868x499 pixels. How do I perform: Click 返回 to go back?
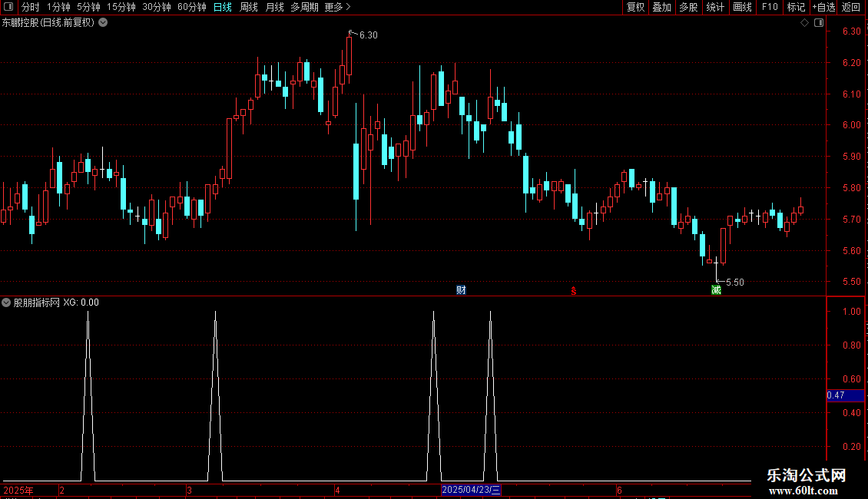tap(851, 7)
